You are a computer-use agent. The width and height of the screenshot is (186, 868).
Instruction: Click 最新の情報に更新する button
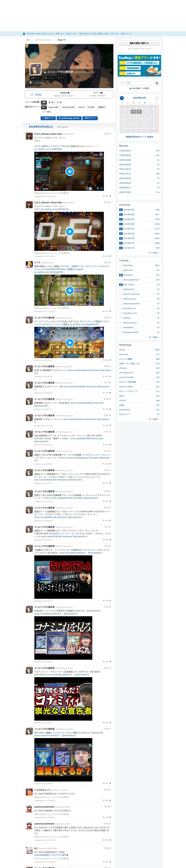click(x=139, y=43)
